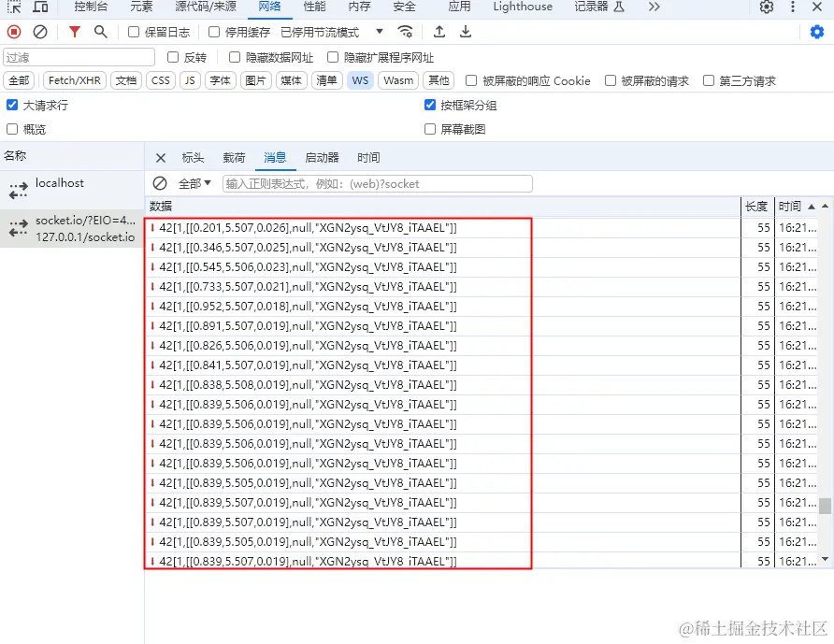Show more tabs double chevron
The image size is (834, 644).
[x=654, y=7]
